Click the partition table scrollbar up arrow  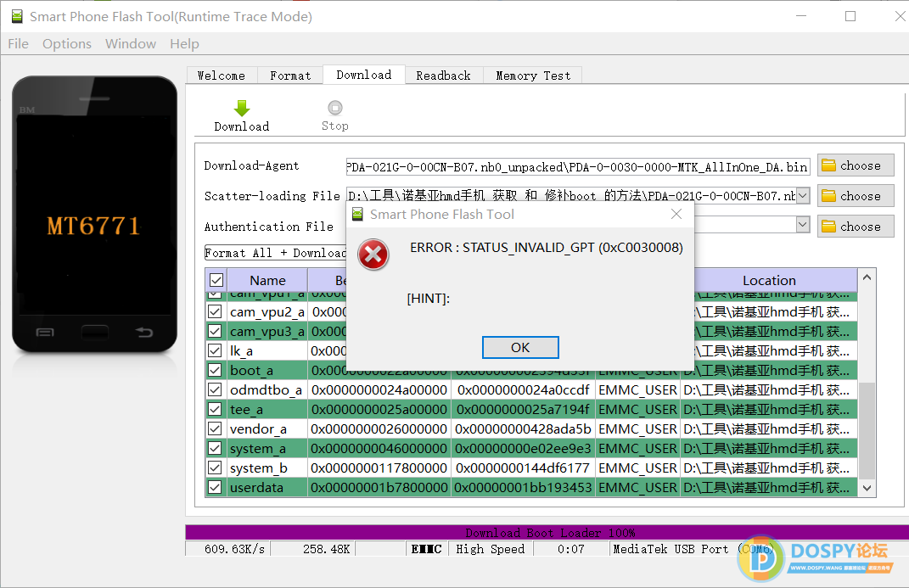[867, 277]
